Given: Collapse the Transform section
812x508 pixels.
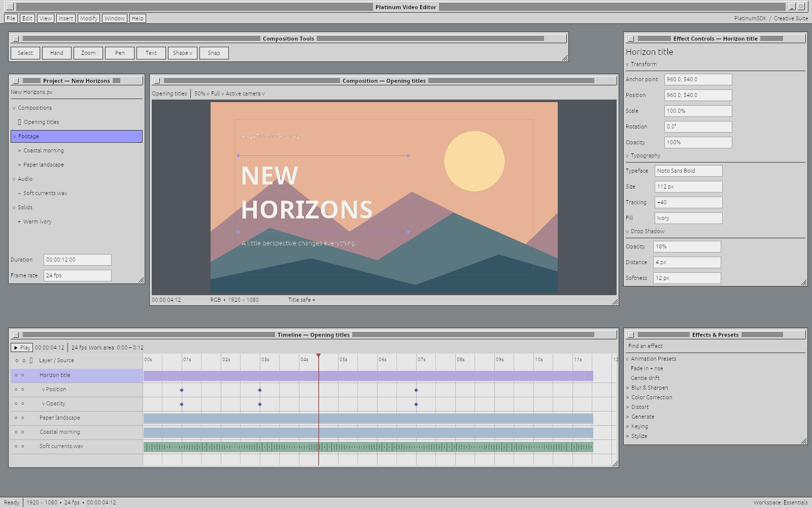Looking at the screenshot, I should 627,65.
